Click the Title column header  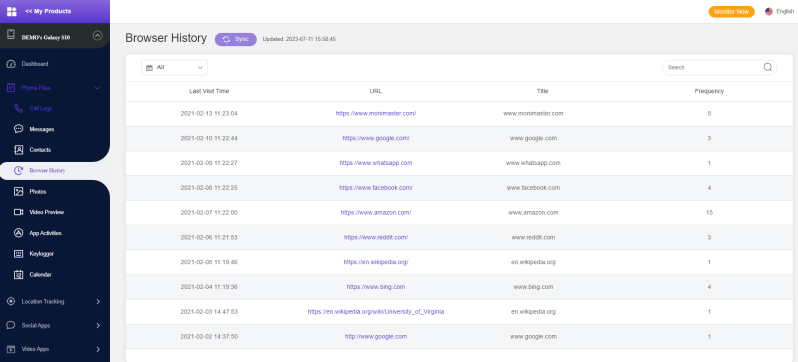tap(543, 91)
